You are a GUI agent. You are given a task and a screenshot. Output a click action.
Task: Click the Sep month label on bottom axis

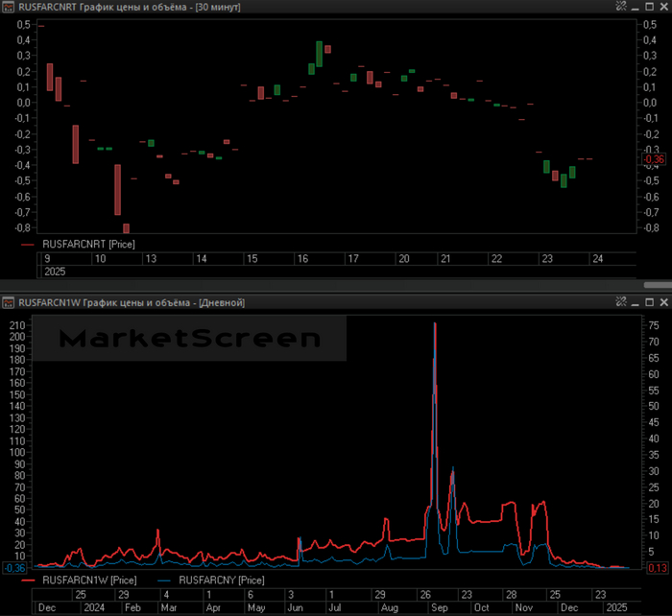pos(440,607)
